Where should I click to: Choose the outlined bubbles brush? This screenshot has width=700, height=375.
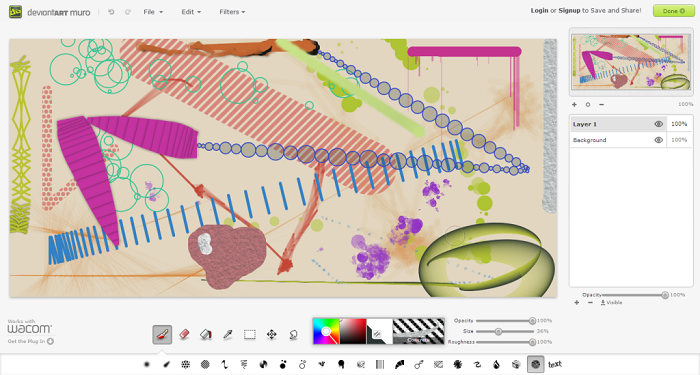click(x=302, y=364)
